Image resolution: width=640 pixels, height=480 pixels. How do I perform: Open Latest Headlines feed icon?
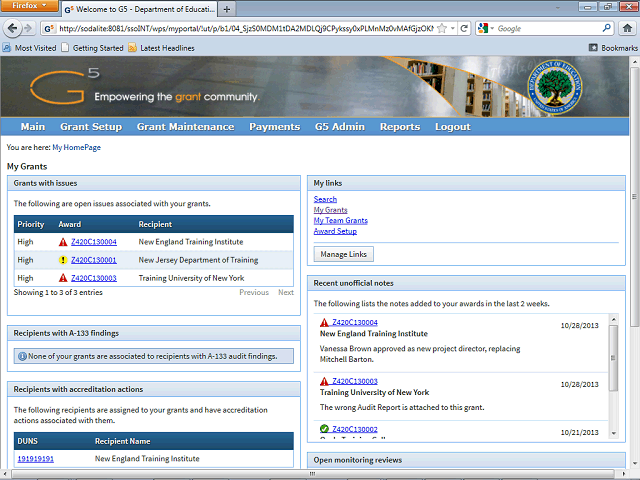(x=132, y=48)
